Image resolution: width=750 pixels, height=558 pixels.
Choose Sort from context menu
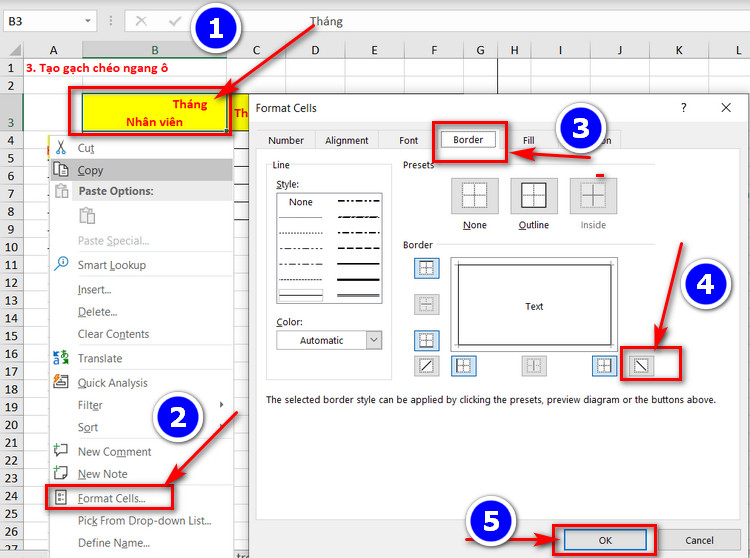coord(88,427)
